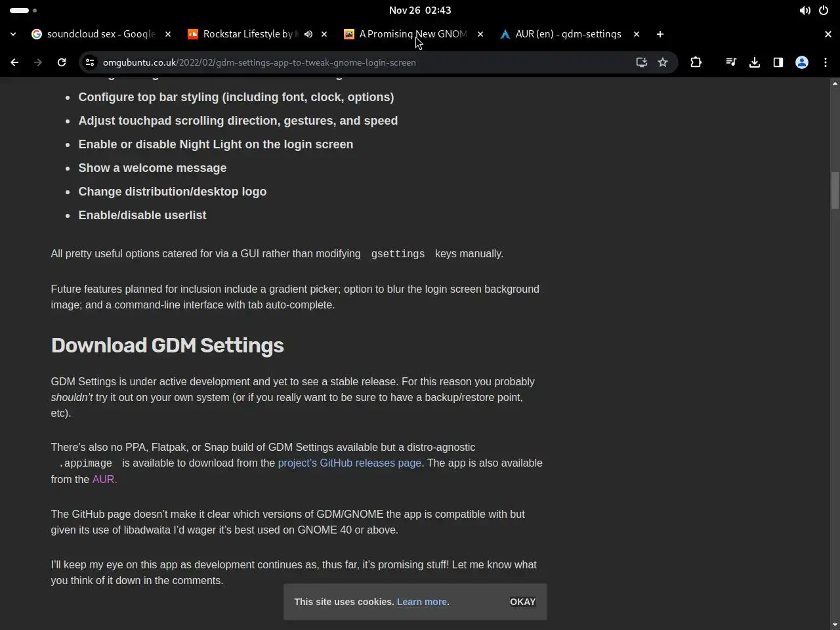Toggle the browser side panel
Image resolution: width=840 pixels, height=630 pixels.
pyautogui.click(x=778, y=62)
